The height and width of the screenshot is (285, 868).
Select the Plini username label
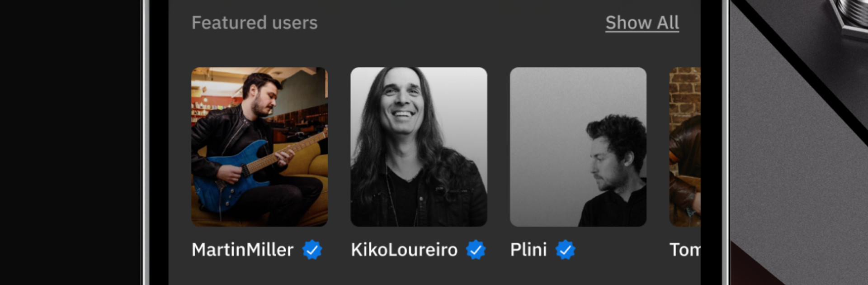point(528,250)
